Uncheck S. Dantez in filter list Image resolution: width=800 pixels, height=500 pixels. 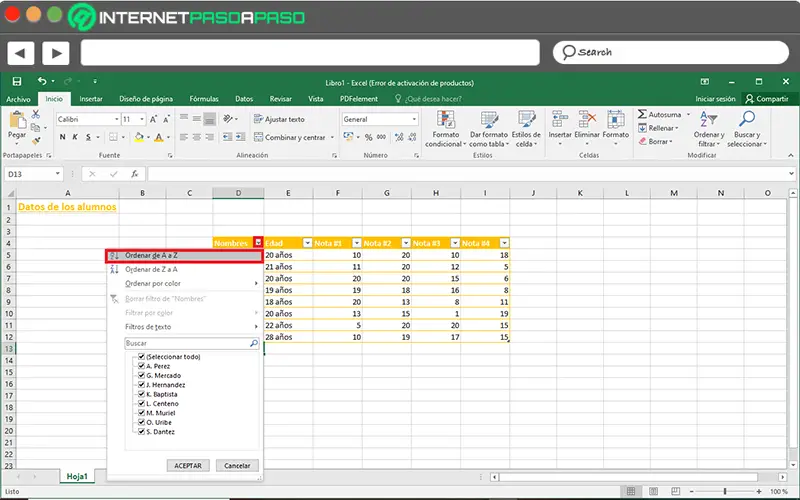143,430
